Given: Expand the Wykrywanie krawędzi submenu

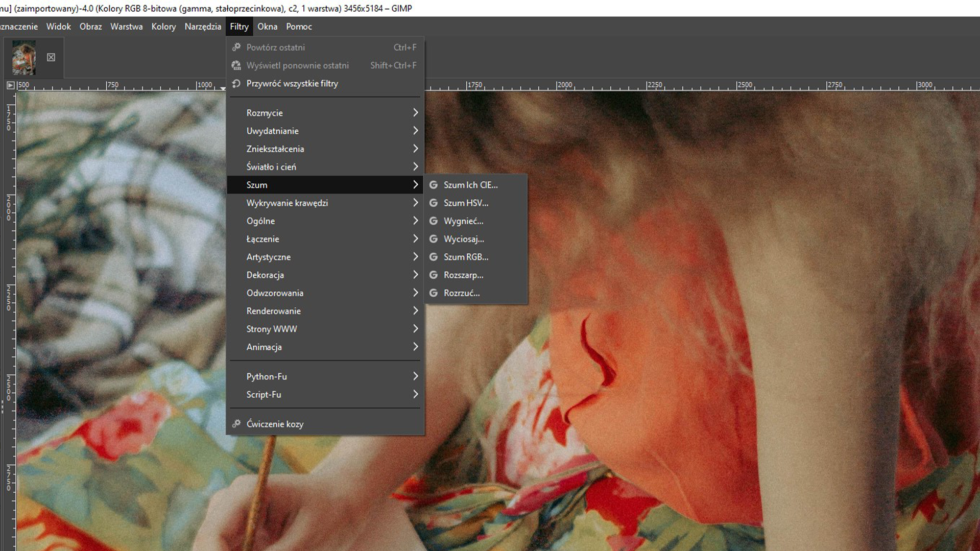Looking at the screenshot, I should [325, 203].
